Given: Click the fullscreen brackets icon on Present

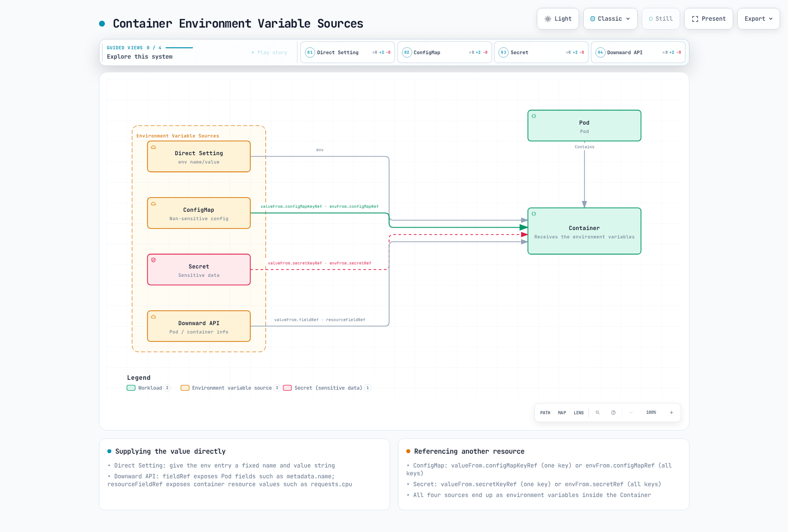Looking at the screenshot, I should click(x=695, y=19).
